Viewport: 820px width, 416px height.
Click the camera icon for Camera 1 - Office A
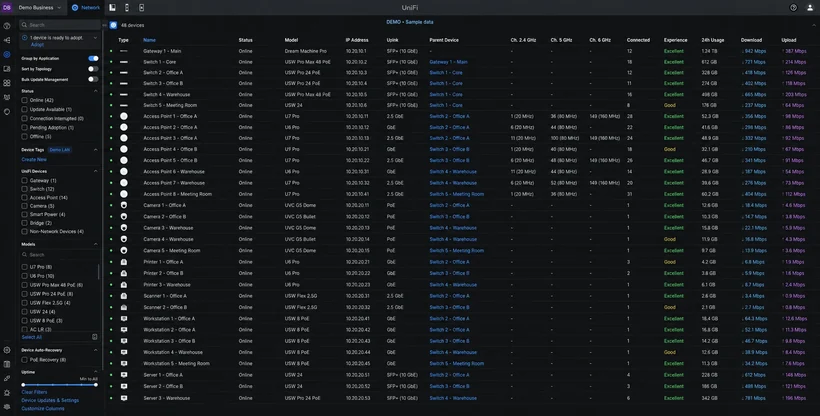point(124,205)
